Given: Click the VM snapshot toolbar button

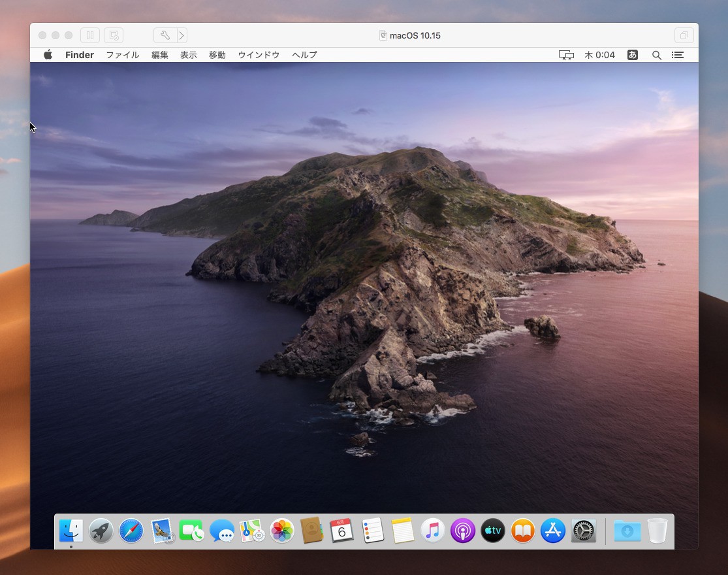Looking at the screenshot, I should point(113,35).
